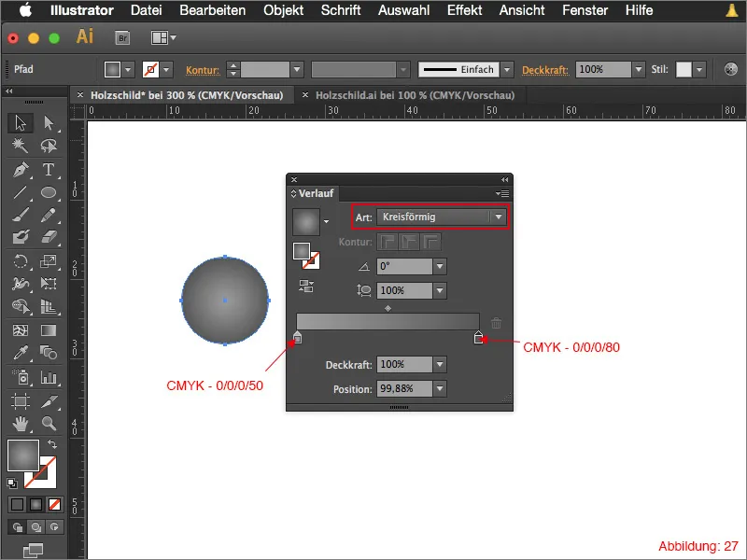This screenshot has height=560, width=747.
Task: Open Adobe Bridge from Br icon
Action: pos(122,37)
